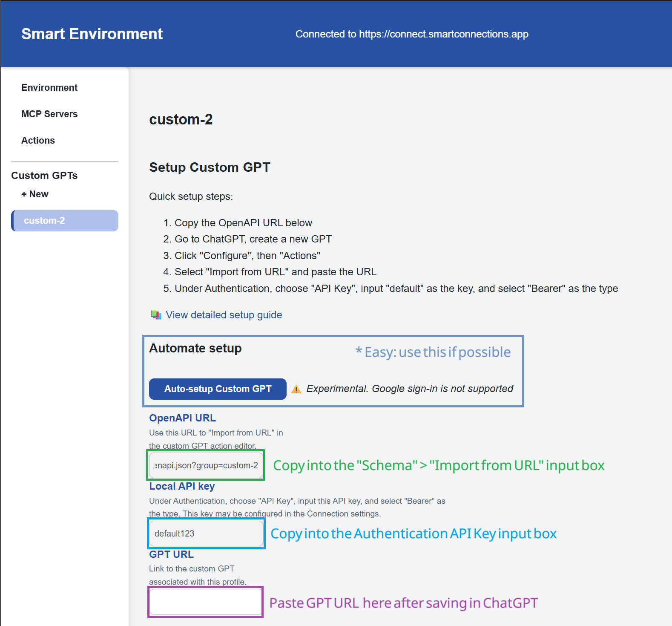Click step 2 Go to ChatGPT text
This screenshot has height=626, width=672.
253,239
